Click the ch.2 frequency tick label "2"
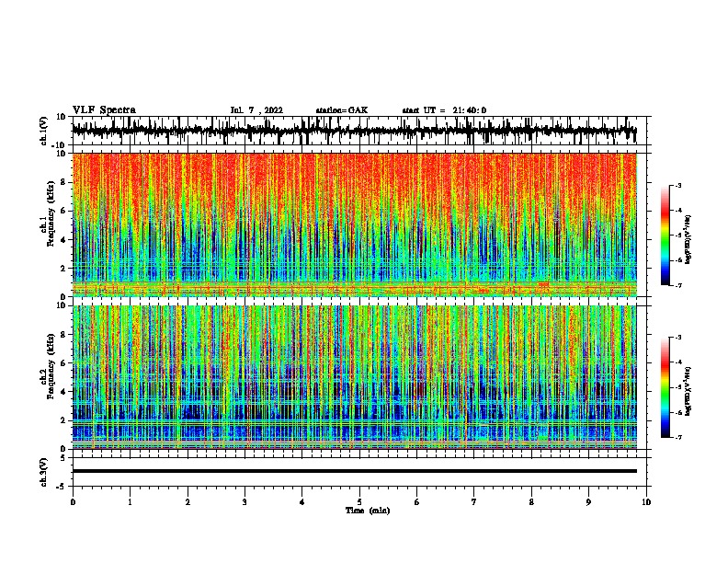Image resolution: width=728 pixels, height=563 pixels. click(63, 420)
